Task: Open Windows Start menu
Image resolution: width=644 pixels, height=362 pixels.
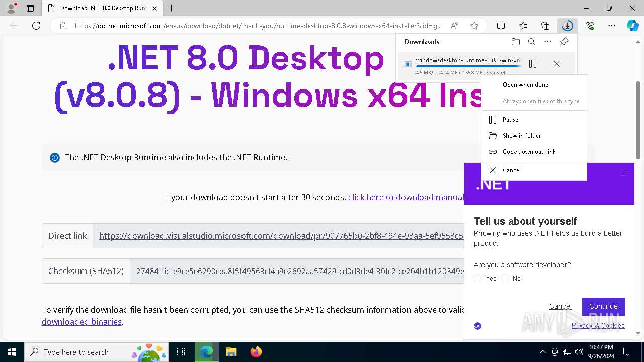Action: tap(12, 352)
